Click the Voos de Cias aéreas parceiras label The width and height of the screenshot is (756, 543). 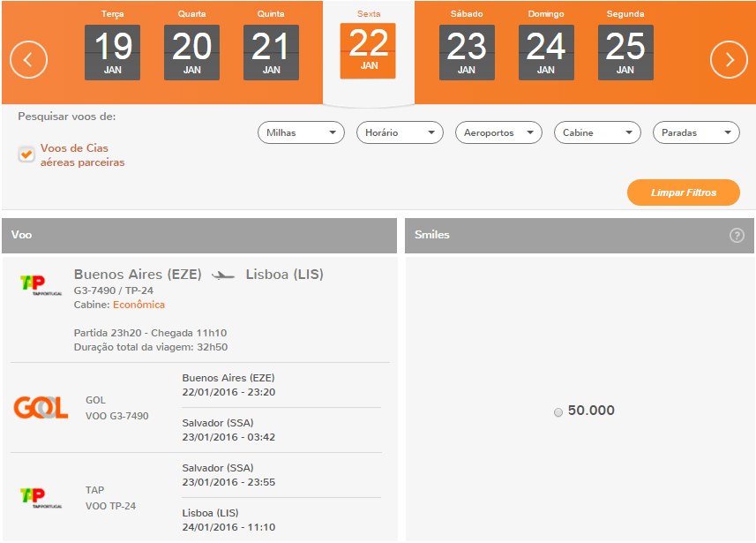coord(82,155)
